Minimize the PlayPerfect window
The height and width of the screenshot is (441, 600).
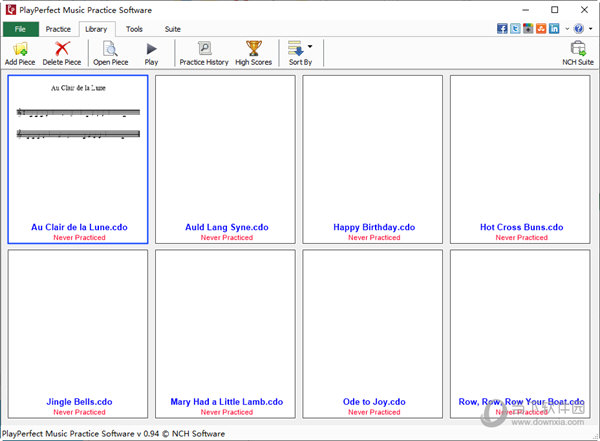[x=526, y=10]
